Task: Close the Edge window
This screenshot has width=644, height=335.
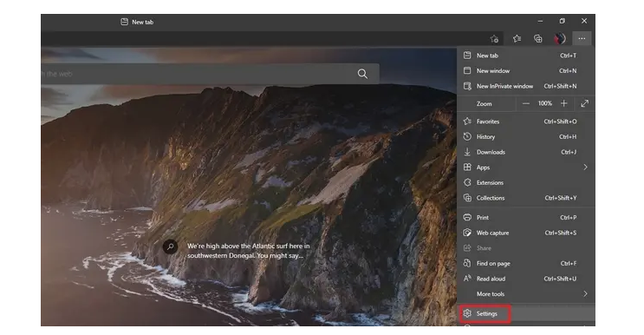Action: 584,21
